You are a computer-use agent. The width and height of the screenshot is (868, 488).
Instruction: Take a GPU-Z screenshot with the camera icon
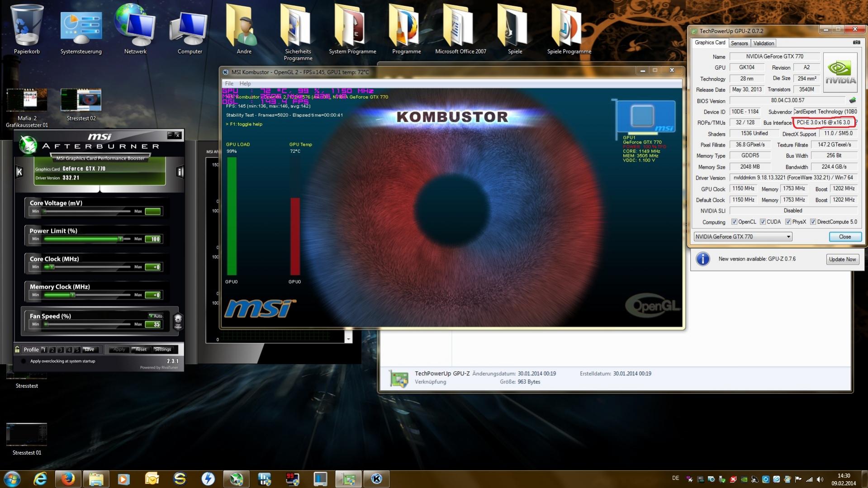pos(856,43)
